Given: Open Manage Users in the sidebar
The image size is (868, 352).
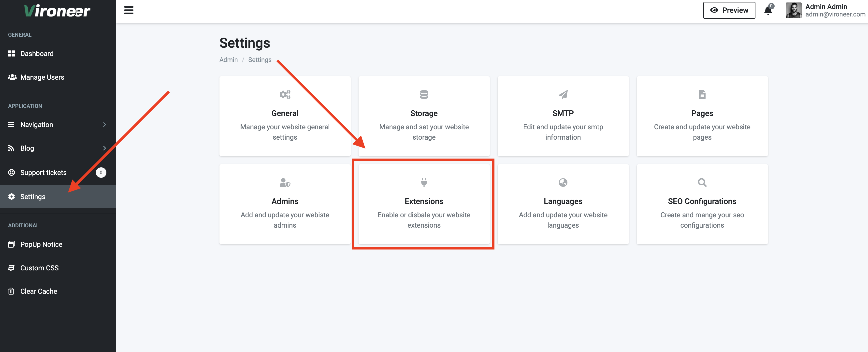Looking at the screenshot, I should [x=42, y=77].
